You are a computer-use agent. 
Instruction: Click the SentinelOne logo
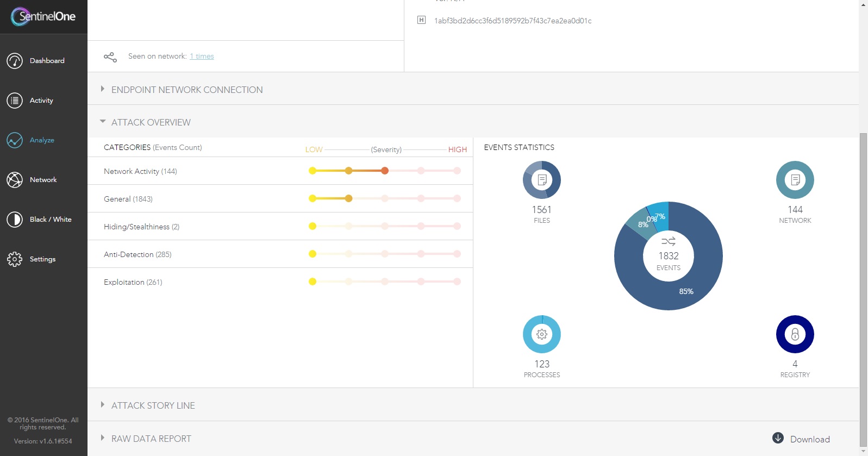(43, 16)
